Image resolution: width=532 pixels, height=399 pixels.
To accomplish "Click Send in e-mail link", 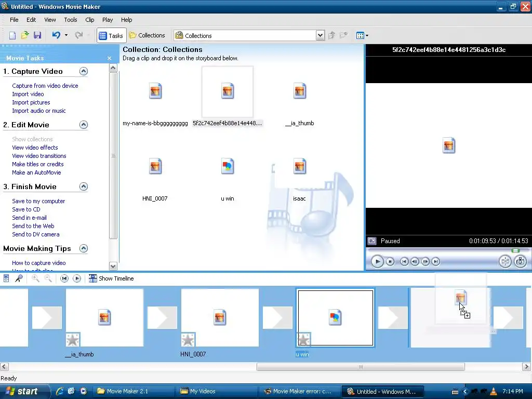I will (29, 218).
